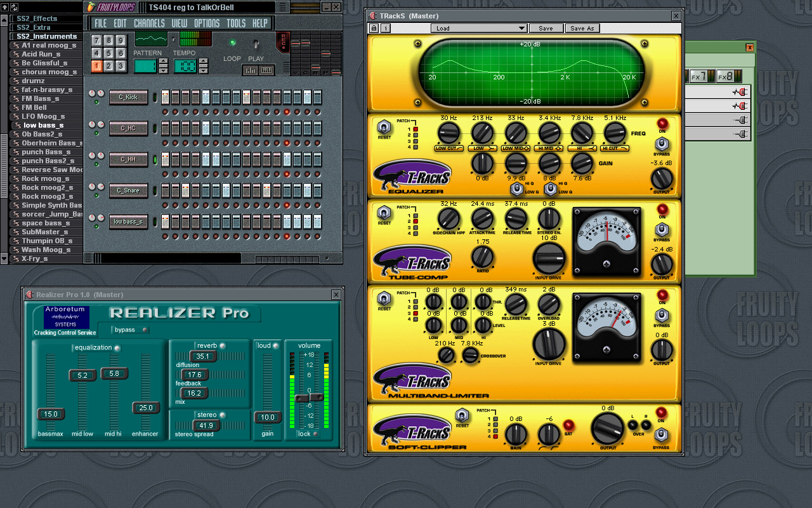Toggle the Tube-Comp ON red light

[662, 209]
